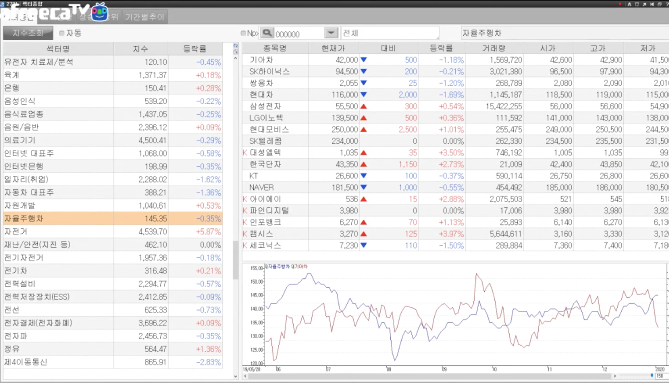The height and width of the screenshot is (383, 669).
Task: Click the sector list vertical scrollbar thumb
Action: click(x=235, y=260)
